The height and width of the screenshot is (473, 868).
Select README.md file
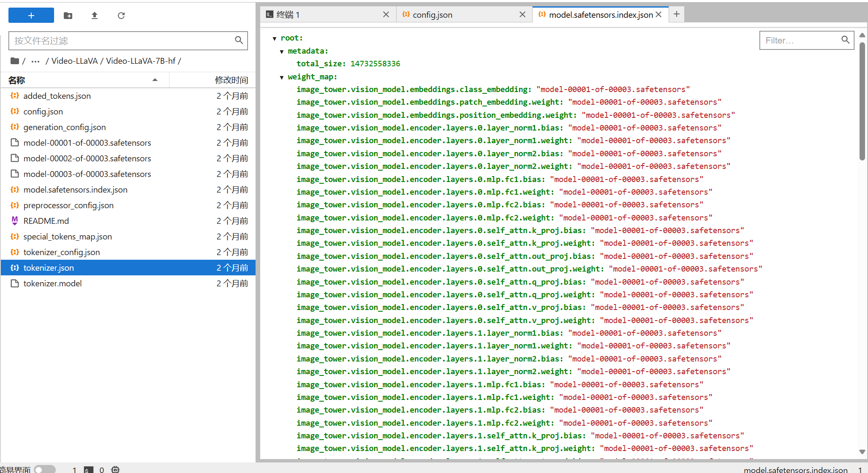(x=128, y=221)
